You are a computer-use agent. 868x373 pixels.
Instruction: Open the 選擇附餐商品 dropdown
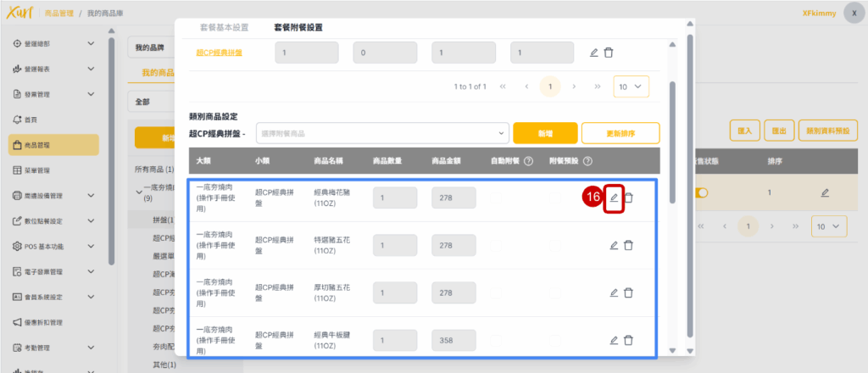coord(382,133)
